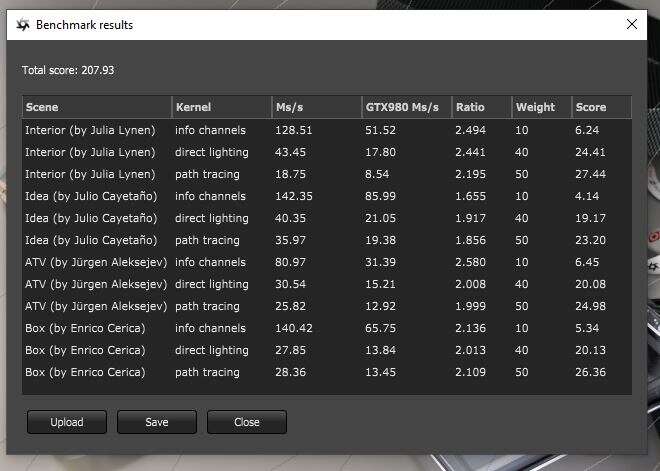Click the 13.45 GTX980 value
Viewport: 660px width, 471px height.
pyautogui.click(x=381, y=372)
